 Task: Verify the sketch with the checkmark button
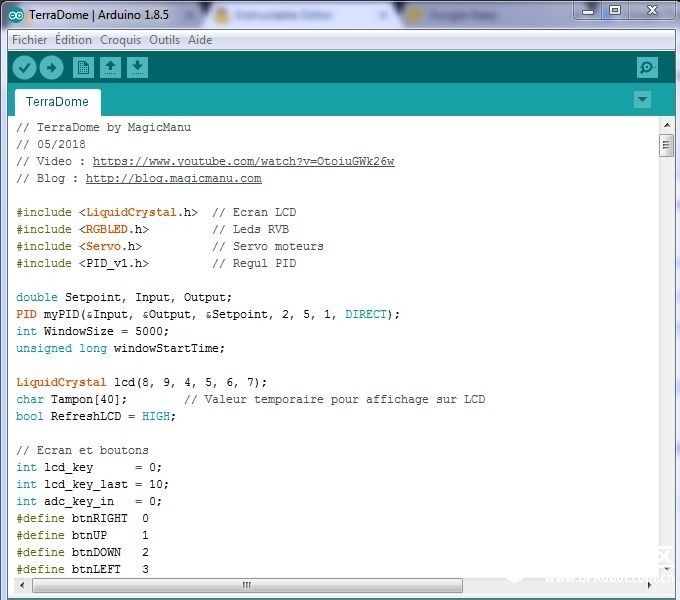[24, 68]
